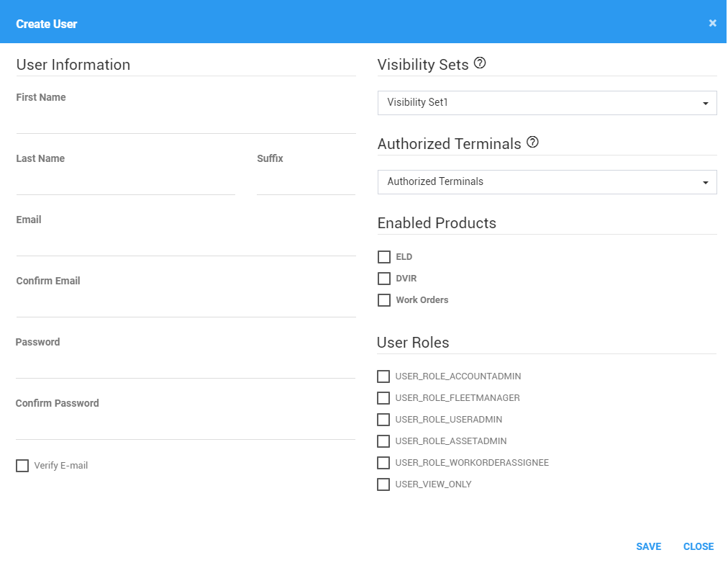This screenshot has width=728, height=573.
Task: Enable the Work Orders checkbox
Action: (384, 300)
